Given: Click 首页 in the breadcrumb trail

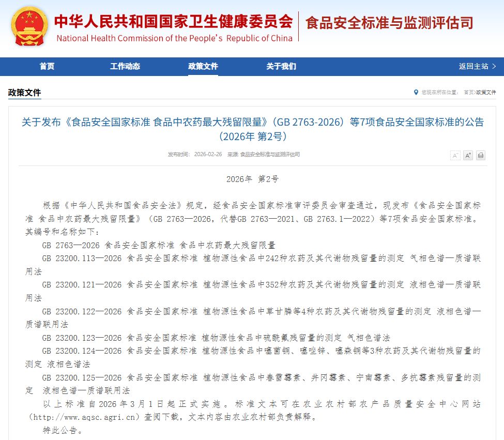Looking at the screenshot, I should click(468, 92).
